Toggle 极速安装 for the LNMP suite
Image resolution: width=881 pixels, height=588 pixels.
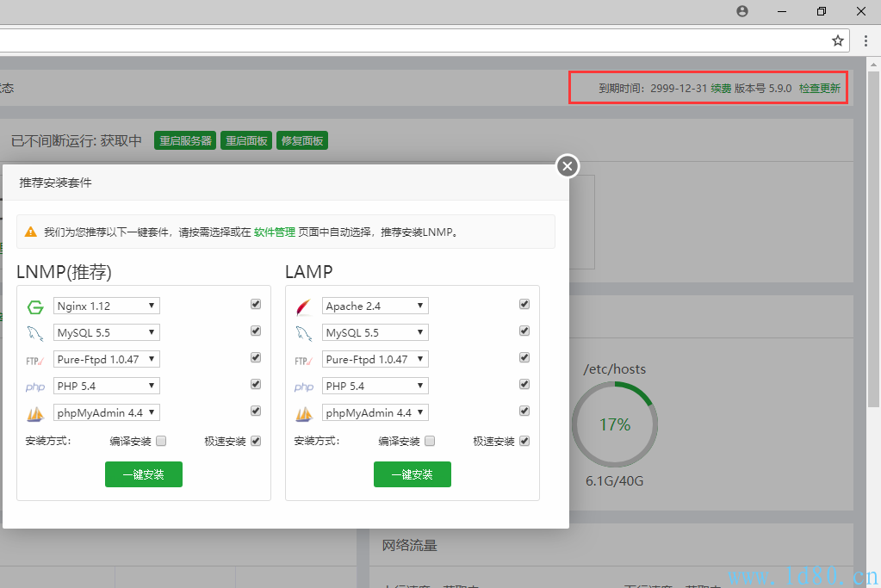pyautogui.click(x=256, y=441)
